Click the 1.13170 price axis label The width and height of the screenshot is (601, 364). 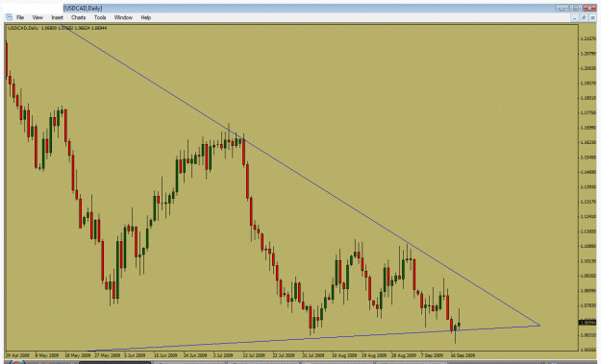pyautogui.click(x=588, y=202)
